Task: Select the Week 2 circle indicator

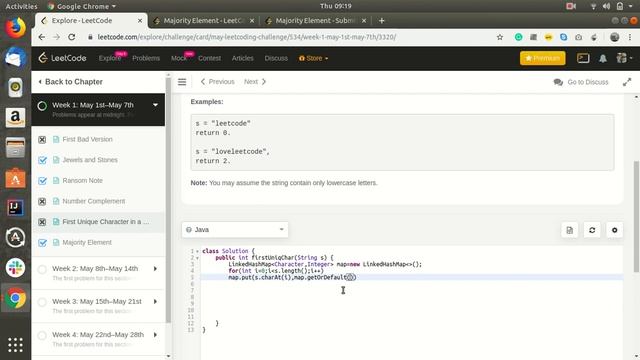Action: point(42,269)
